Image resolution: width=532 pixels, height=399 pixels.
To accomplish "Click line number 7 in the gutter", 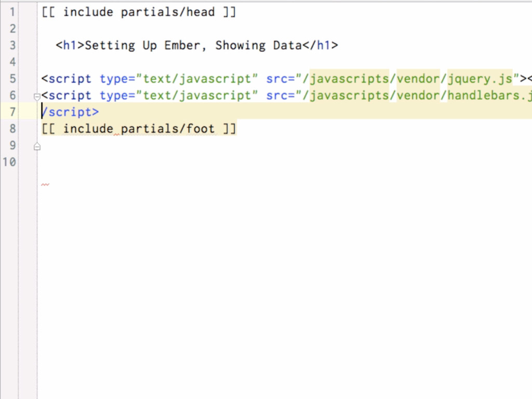I will (x=12, y=112).
